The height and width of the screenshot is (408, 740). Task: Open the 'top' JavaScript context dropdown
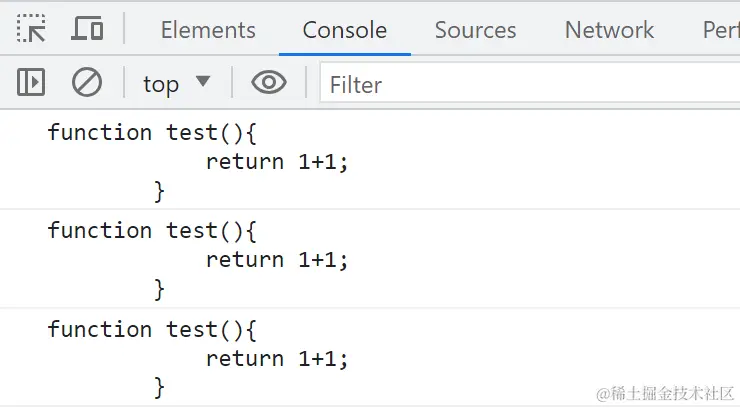(176, 83)
